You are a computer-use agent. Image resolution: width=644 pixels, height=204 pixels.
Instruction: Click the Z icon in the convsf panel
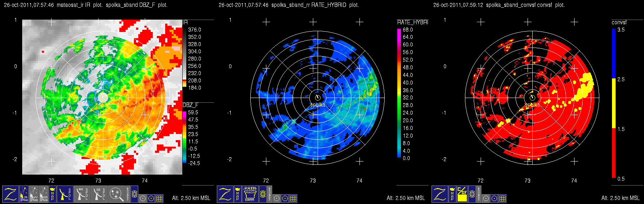click(440, 194)
